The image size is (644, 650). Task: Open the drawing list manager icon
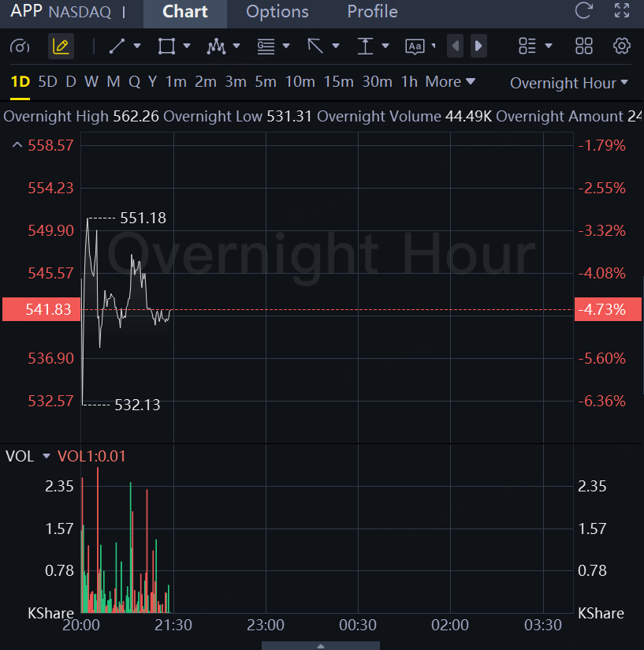coord(527,46)
